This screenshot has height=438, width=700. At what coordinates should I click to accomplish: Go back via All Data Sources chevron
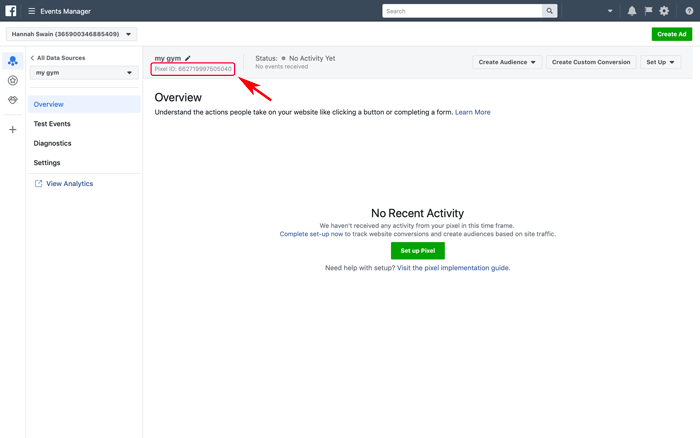click(x=32, y=58)
